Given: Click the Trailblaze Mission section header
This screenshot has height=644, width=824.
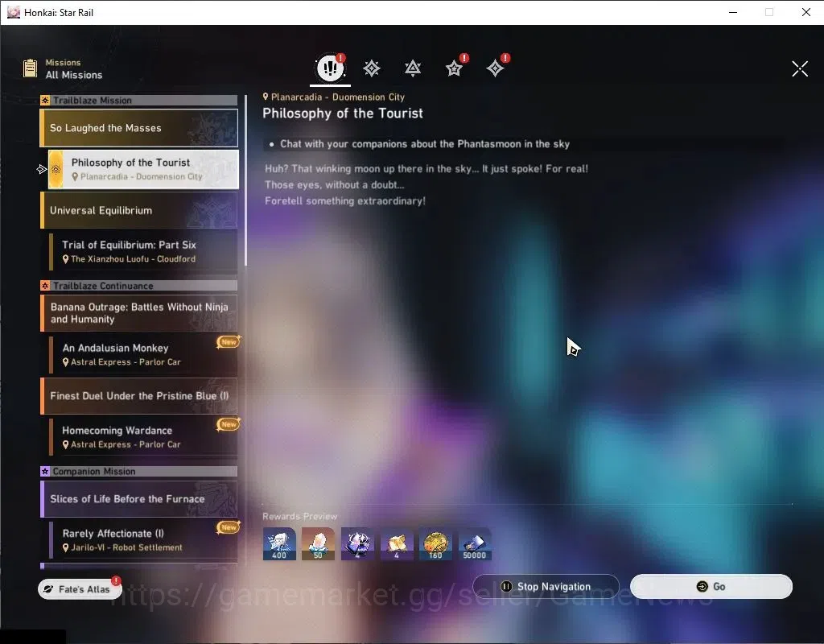Looking at the screenshot, I should tap(138, 101).
